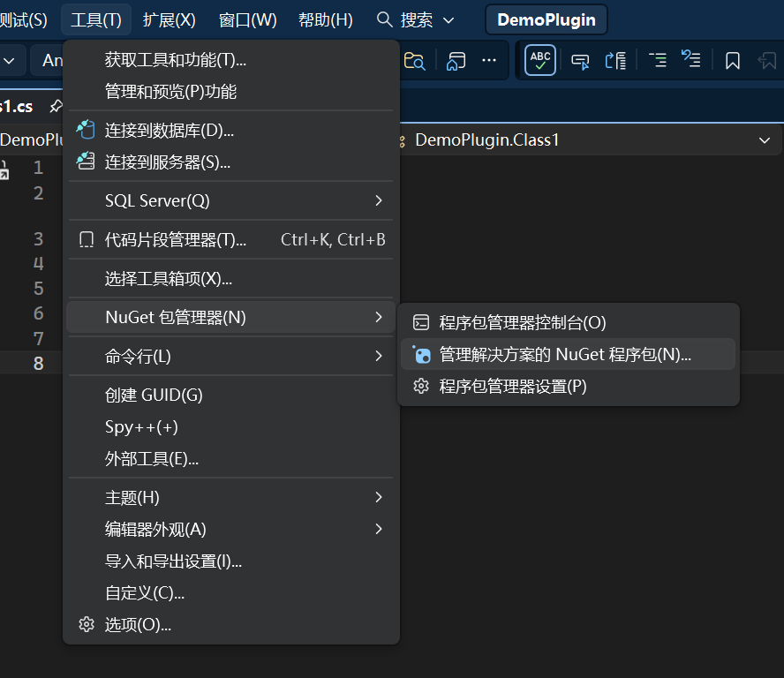Open the 扩展(X) menu

coord(170,19)
